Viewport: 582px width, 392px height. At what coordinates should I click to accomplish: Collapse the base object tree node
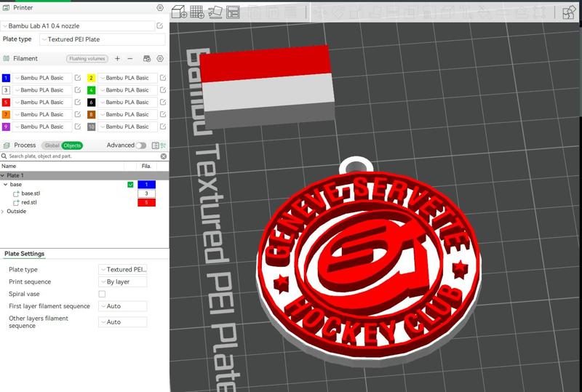6,185
